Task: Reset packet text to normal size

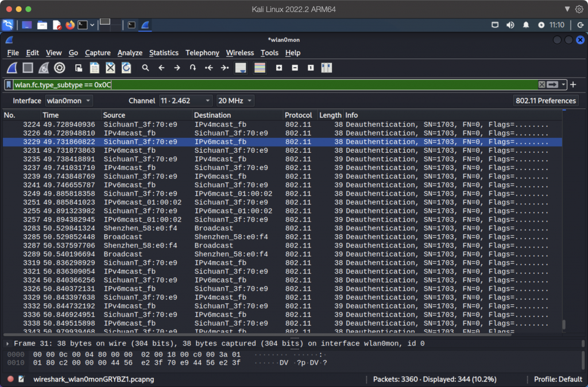Action: pyautogui.click(x=311, y=68)
